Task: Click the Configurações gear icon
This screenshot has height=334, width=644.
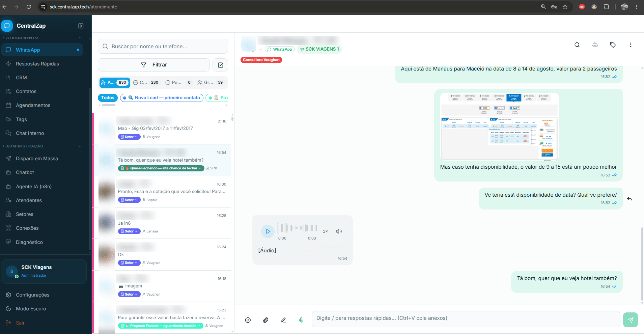Action: (x=8, y=295)
